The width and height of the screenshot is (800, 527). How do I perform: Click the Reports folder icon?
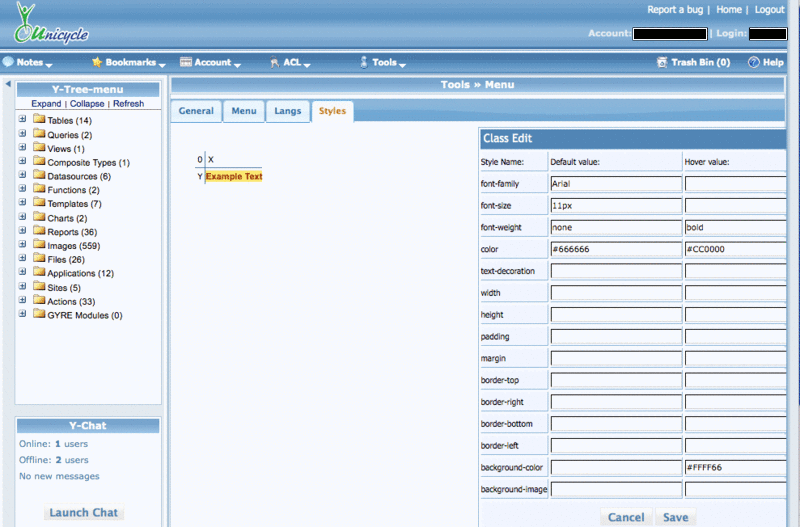pos(39,231)
